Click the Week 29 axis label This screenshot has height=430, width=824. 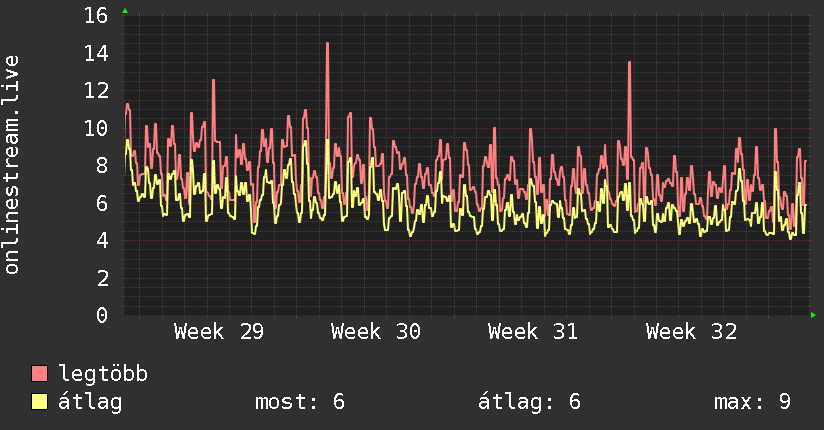pyautogui.click(x=219, y=332)
